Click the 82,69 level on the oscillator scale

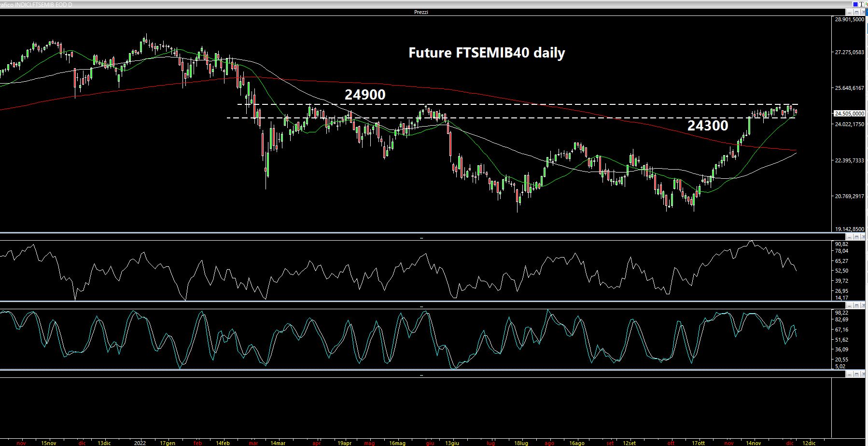coord(841,320)
